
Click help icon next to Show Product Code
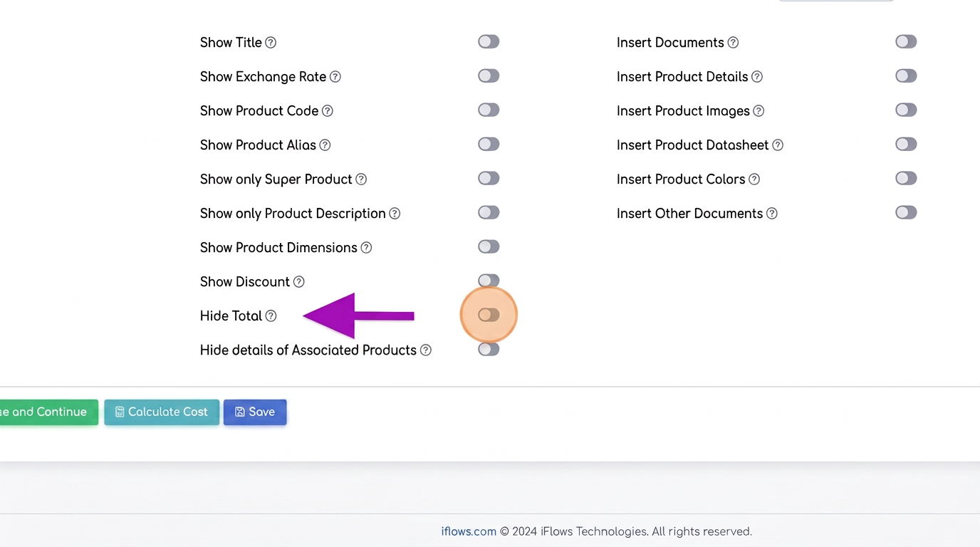click(x=328, y=111)
